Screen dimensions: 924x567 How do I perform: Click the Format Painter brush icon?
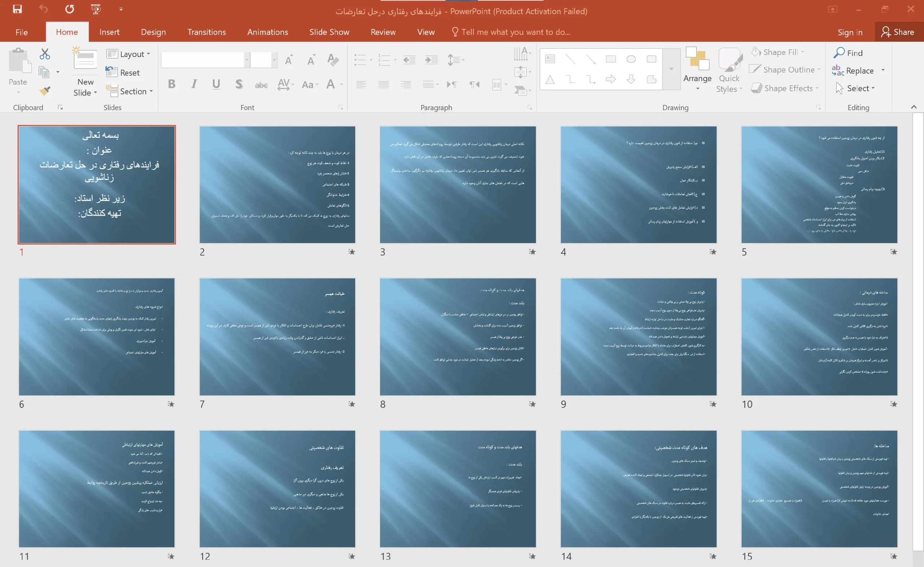[45, 91]
